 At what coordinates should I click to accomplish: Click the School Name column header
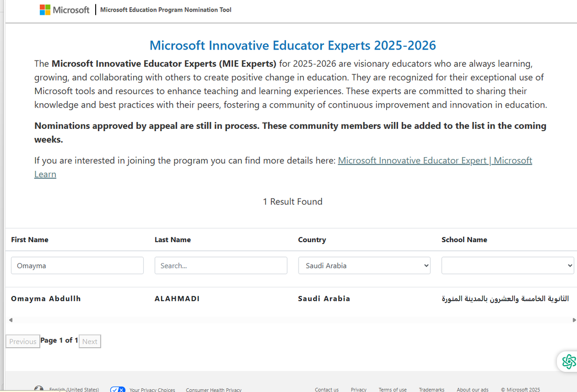[464, 240]
